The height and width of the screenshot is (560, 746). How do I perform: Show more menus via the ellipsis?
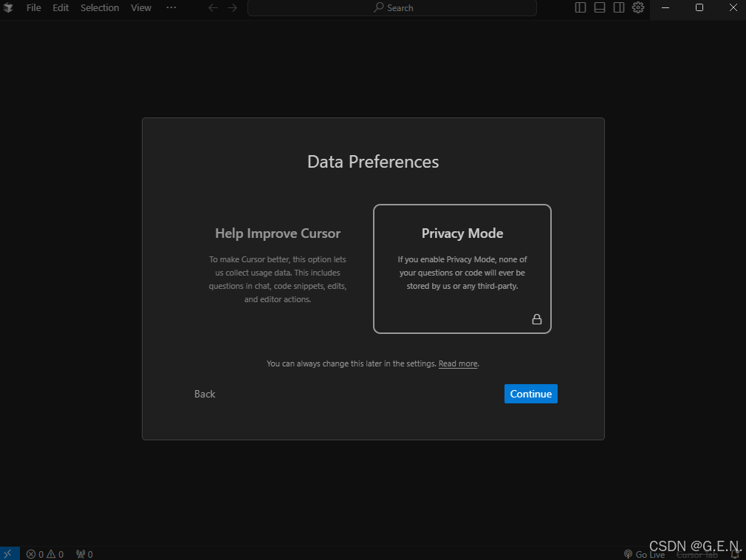[171, 7]
